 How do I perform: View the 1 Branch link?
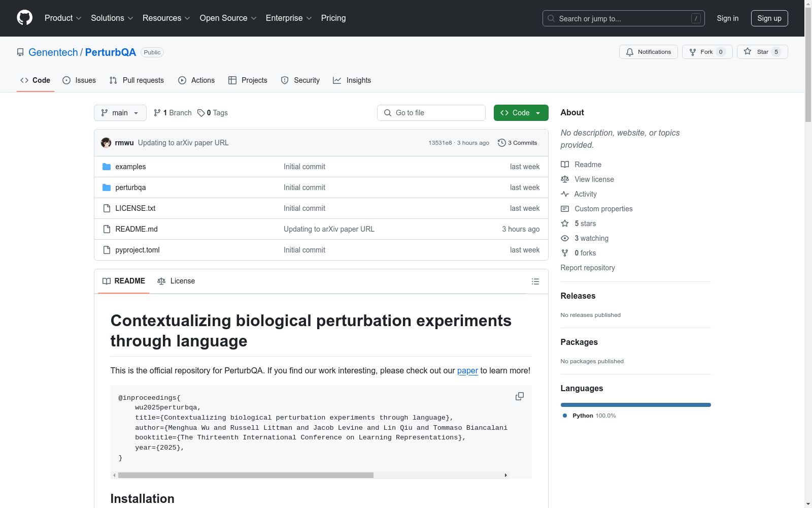pyautogui.click(x=173, y=113)
